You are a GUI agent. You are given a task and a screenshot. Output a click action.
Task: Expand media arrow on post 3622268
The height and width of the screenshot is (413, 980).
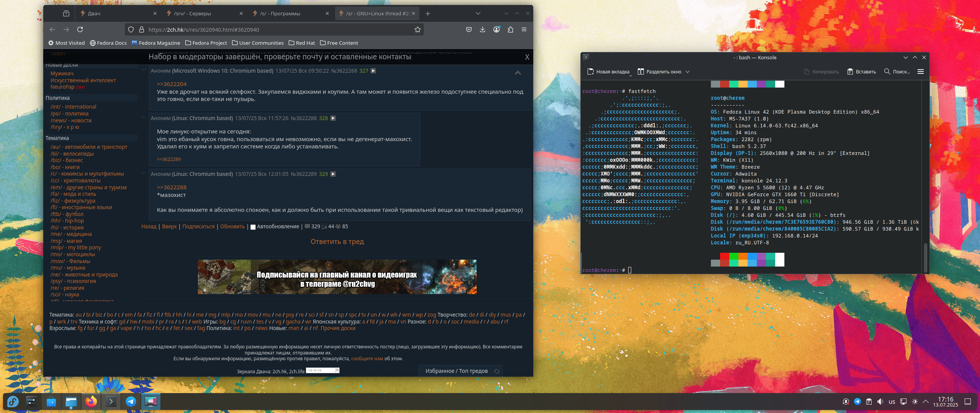click(373, 71)
